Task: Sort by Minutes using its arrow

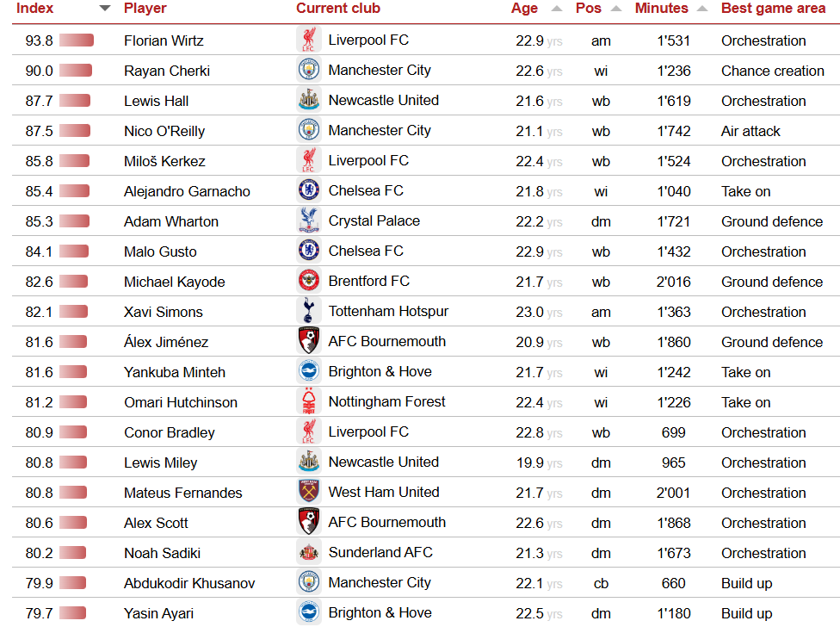Action: [x=702, y=9]
